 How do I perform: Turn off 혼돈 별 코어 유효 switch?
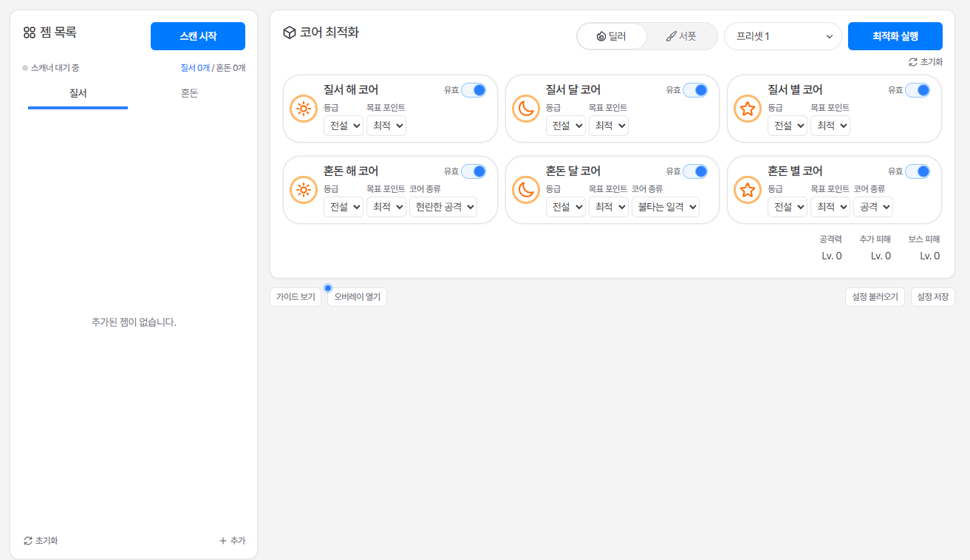pyautogui.click(x=918, y=171)
